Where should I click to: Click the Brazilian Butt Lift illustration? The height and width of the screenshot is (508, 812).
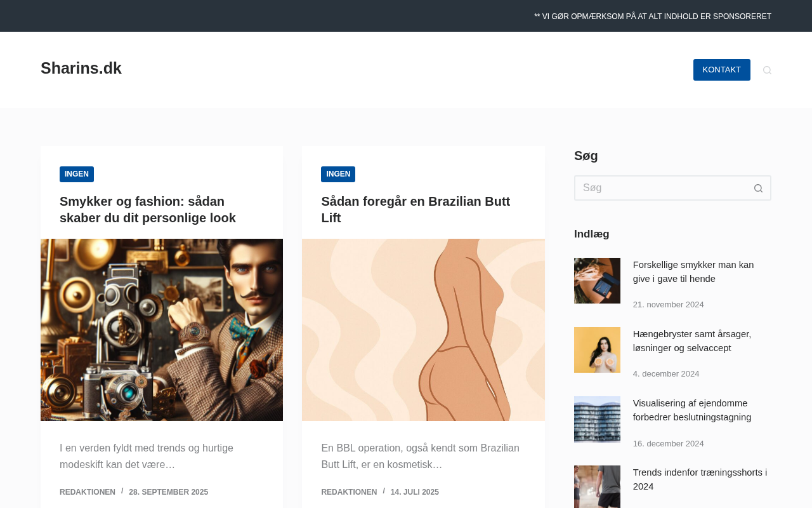tap(423, 330)
